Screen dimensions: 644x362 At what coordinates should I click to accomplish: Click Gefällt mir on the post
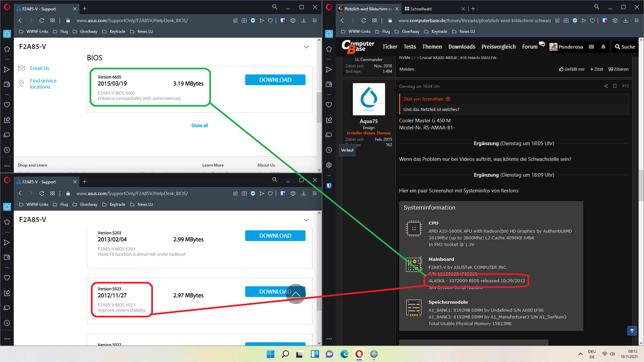pyautogui.click(x=572, y=69)
